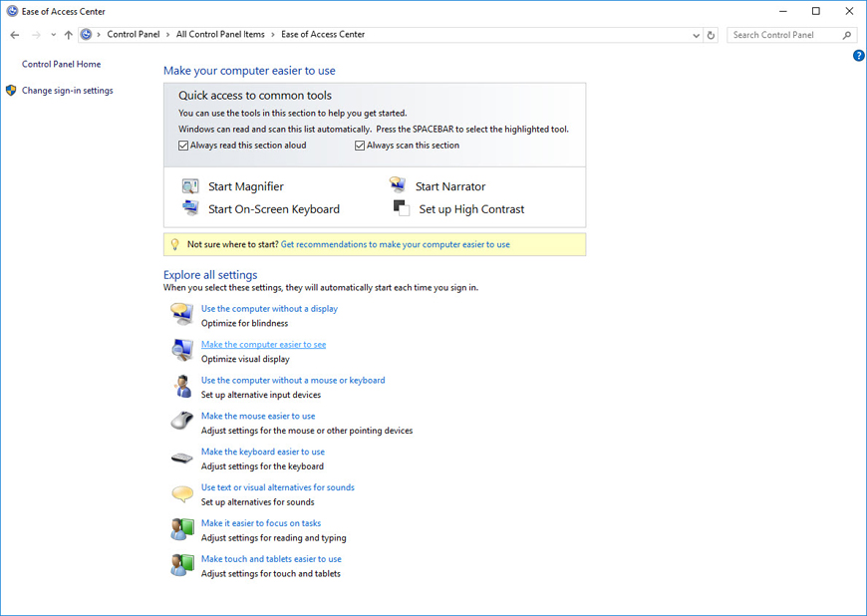This screenshot has height=616, width=867.
Task: Expand the address bar history dropdown
Action: [x=696, y=35]
